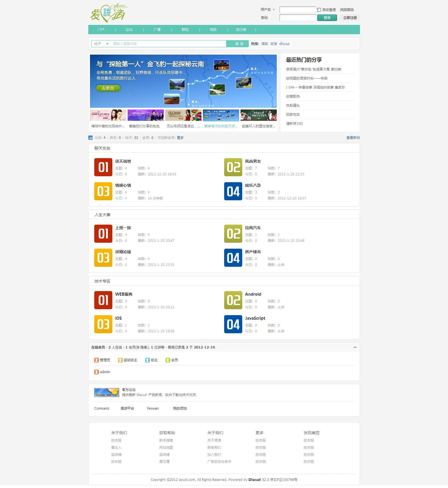Open the 查看新帖 link

pos(353,138)
